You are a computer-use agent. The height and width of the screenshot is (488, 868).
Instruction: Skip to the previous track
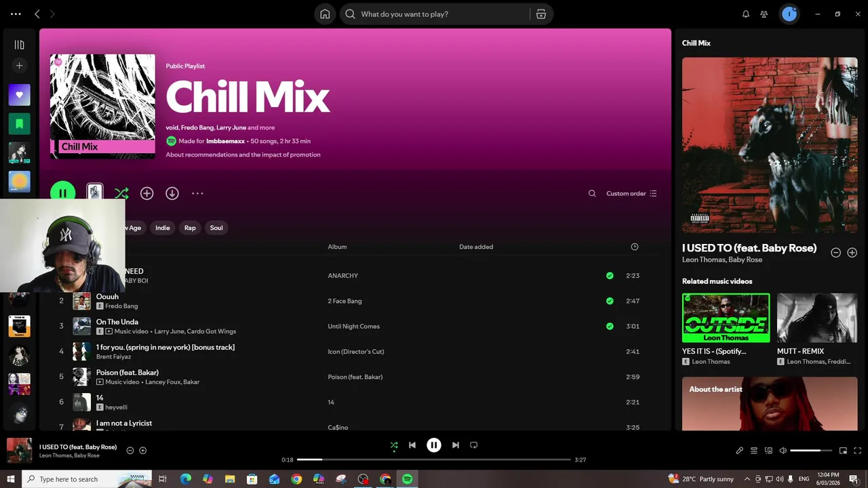412,445
